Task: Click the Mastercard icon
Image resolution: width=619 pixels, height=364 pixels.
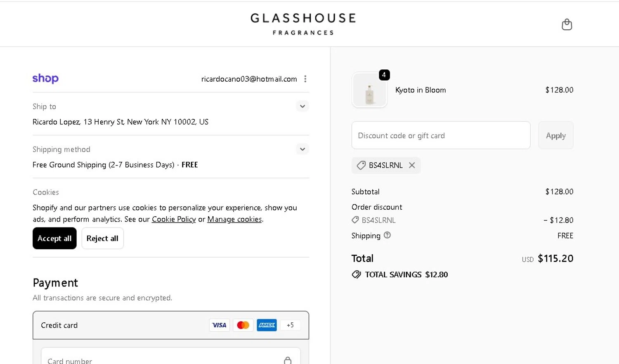Action: [x=243, y=325]
